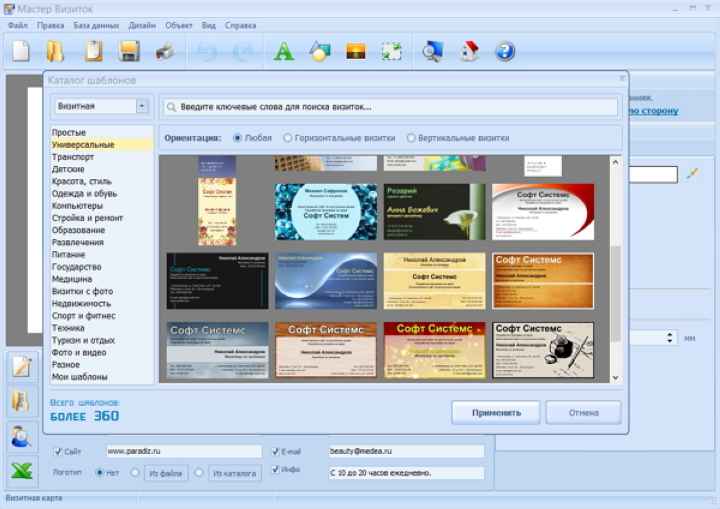Select 'Транспорт' in the category list
This screenshot has width=720, height=509.
coord(74,157)
